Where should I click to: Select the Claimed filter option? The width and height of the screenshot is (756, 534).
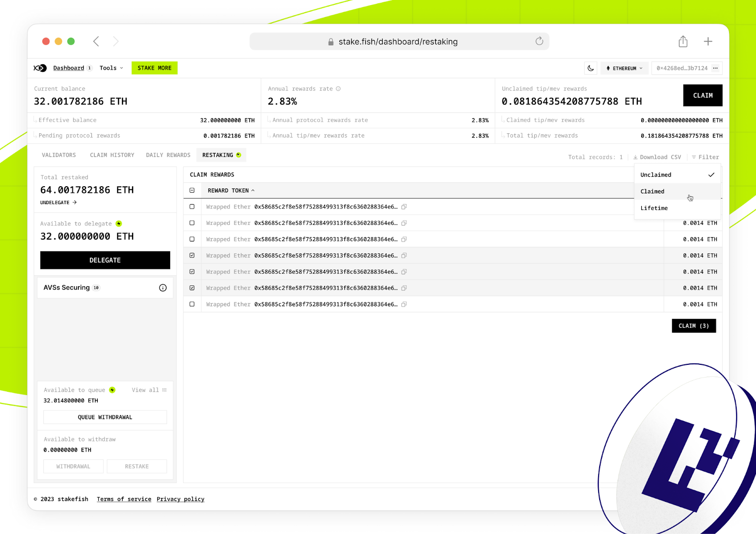tap(677, 191)
